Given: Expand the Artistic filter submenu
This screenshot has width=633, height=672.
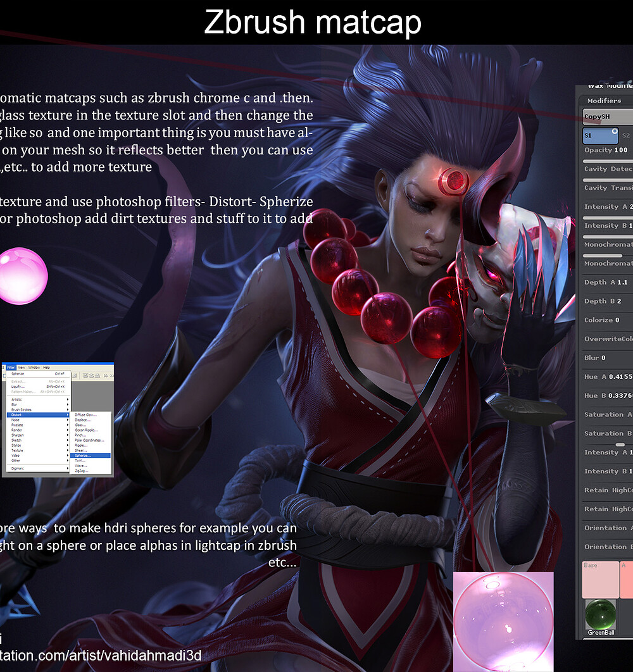Looking at the screenshot, I should coord(38,399).
